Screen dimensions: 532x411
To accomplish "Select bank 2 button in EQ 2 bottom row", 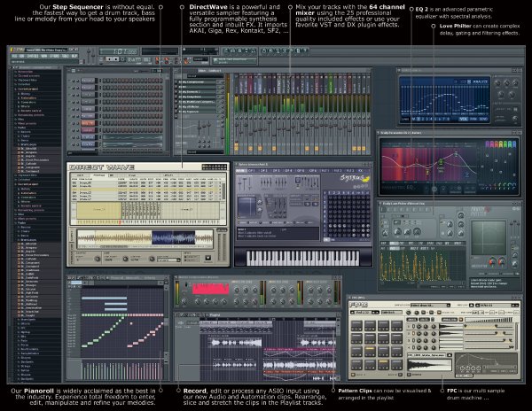I will pyautogui.click(x=423, y=119).
